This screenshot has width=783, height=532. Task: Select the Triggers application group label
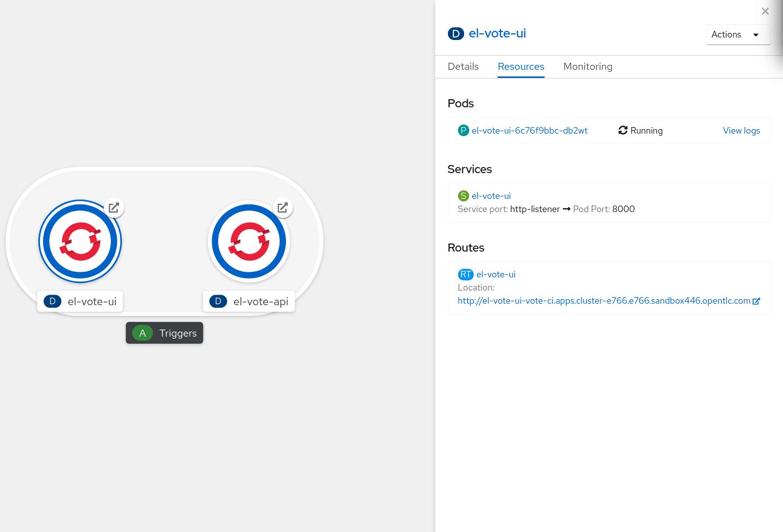pyautogui.click(x=164, y=333)
